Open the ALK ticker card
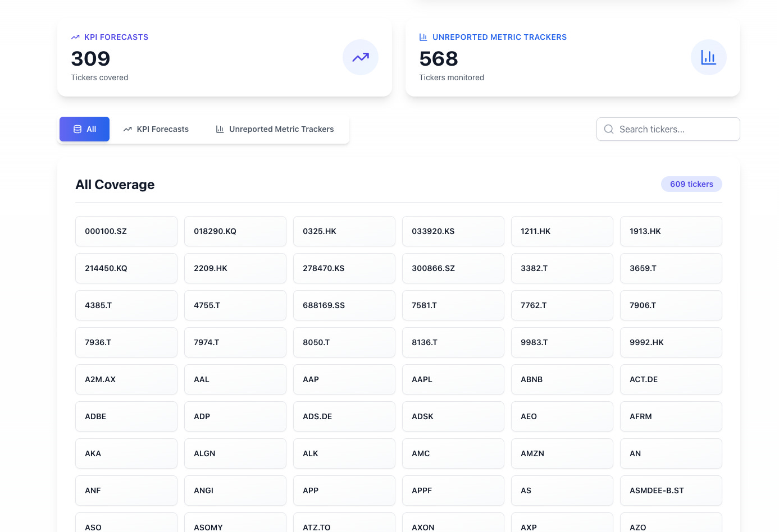Viewport: 779px width, 532px height. [x=344, y=453]
